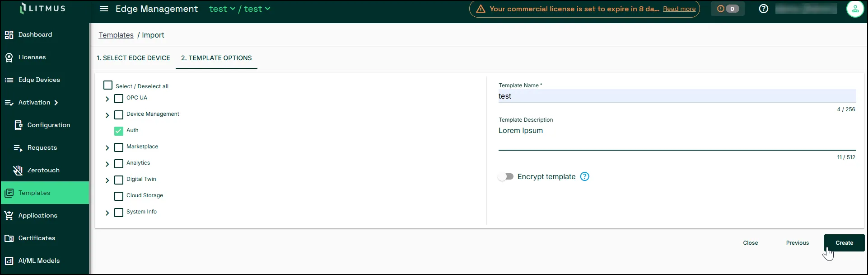Click the Configuration sidebar icon
The height and width of the screenshot is (275, 868).
pyautogui.click(x=18, y=125)
